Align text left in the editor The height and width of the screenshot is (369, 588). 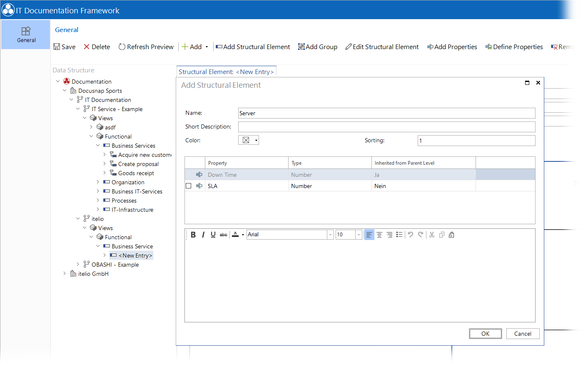[x=369, y=235]
